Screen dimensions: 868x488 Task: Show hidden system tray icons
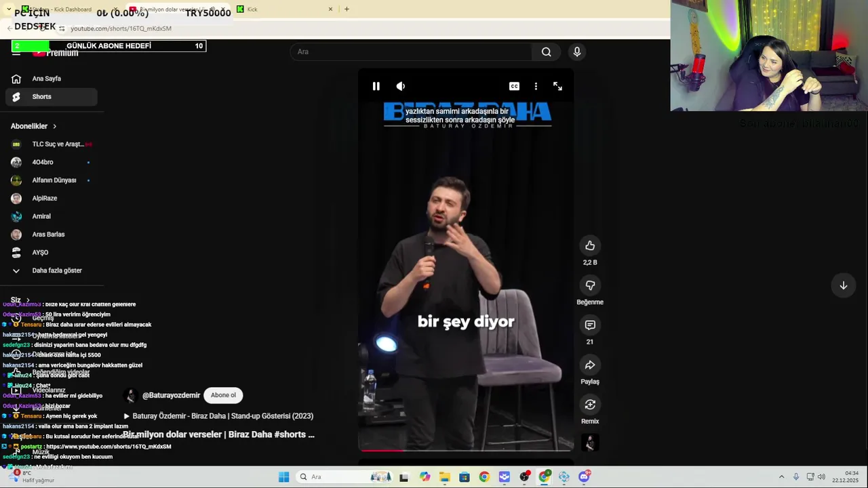point(781,477)
